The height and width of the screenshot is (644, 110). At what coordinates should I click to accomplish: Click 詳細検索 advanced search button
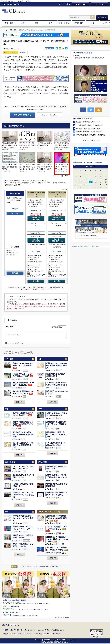coord(102,17)
